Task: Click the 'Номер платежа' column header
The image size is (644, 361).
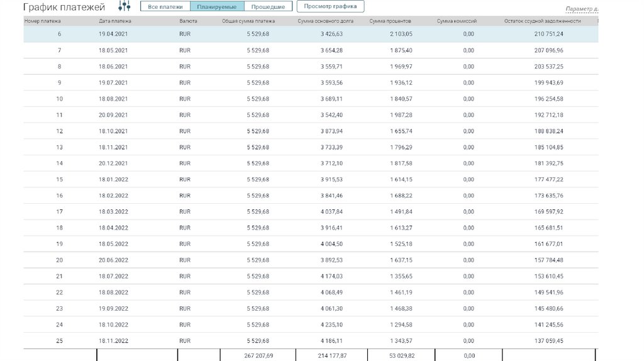Action: tap(42, 21)
